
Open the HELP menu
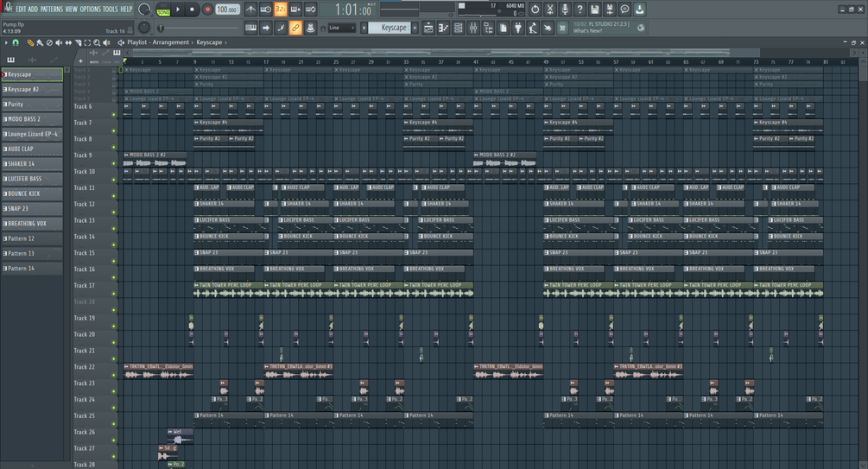coord(126,9)
